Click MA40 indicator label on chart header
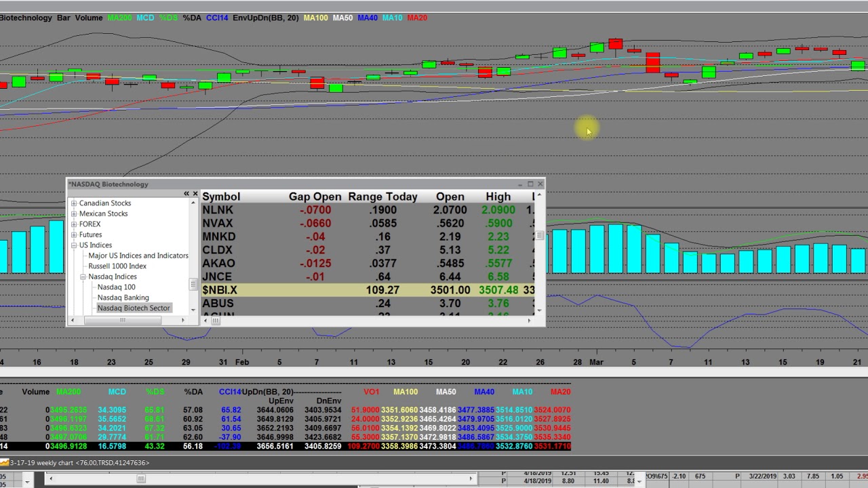This screenshot has height=488, width=868. click(368, 18)
